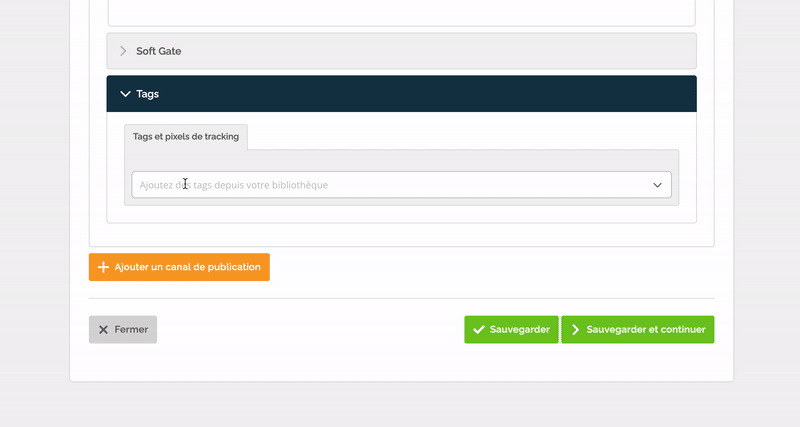Collapse the Tags section header

point(402,94)
